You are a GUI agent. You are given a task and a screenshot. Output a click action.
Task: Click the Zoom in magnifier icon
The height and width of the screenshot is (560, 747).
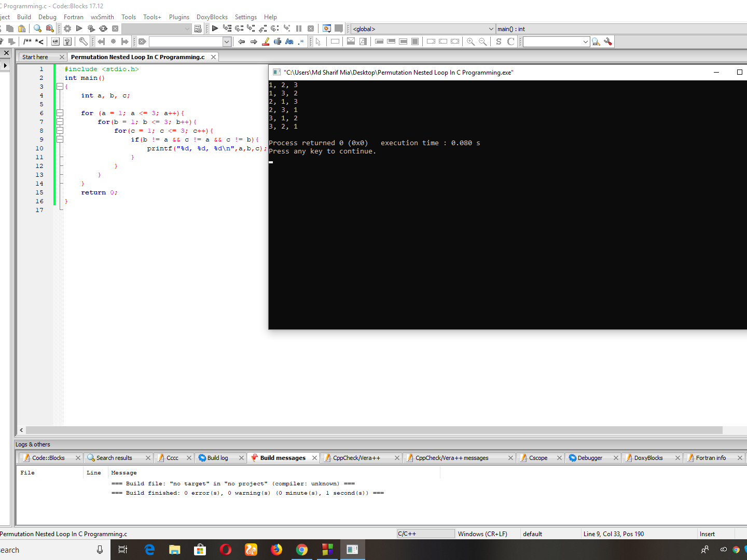pyautogui.click(x=471, y=41)
